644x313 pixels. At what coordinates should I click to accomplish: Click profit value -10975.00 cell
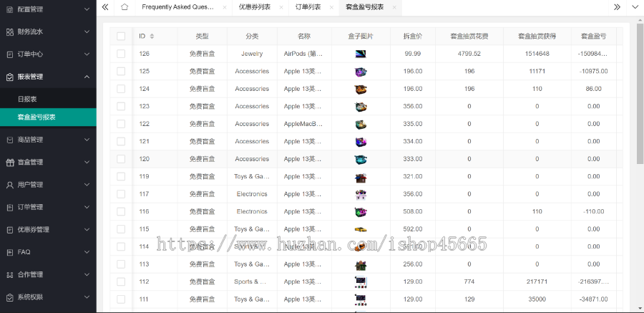tap(593, 72)
